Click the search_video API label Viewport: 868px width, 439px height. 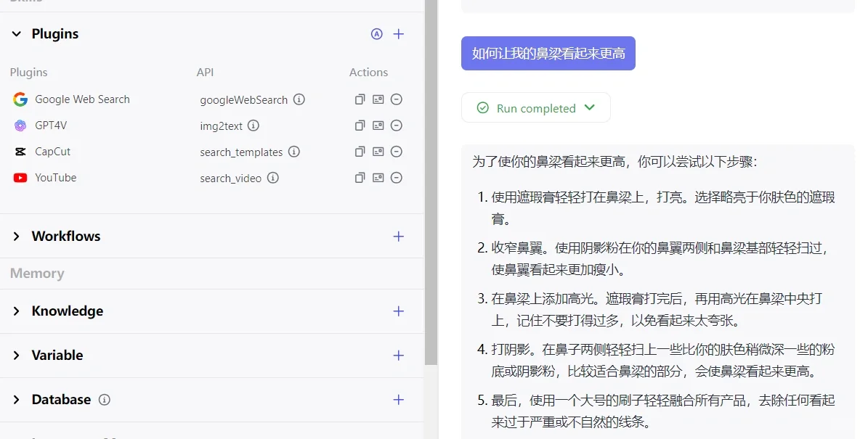[231, 178]
